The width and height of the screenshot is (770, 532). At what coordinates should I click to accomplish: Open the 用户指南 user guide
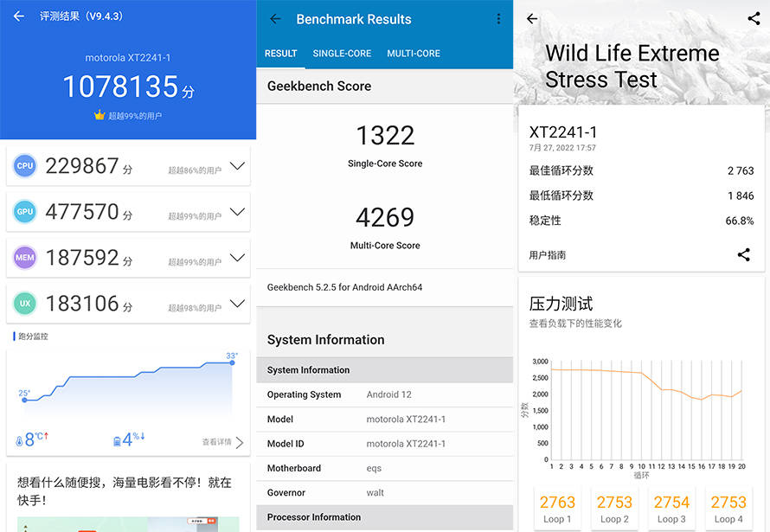click(x=548, y=255)
